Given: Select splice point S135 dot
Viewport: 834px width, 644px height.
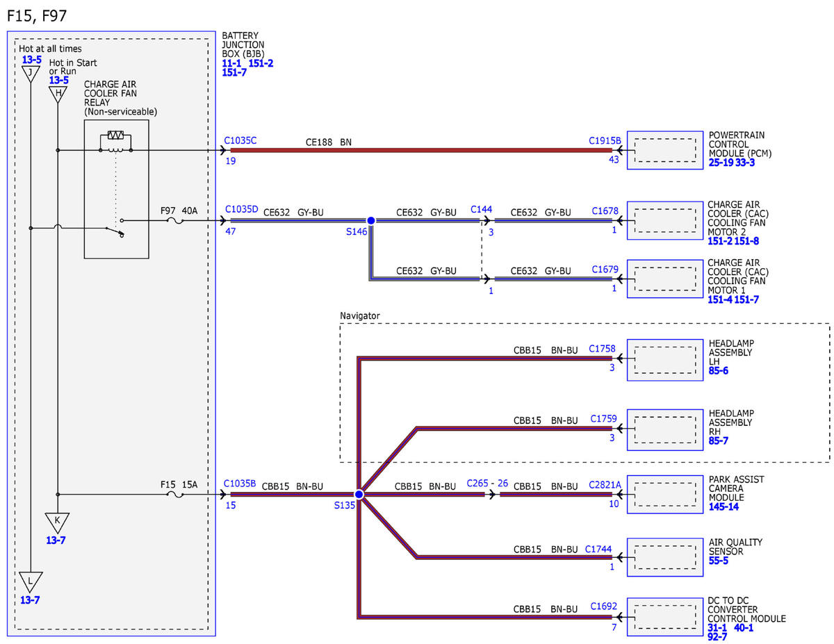Looking at the screenshot, I should click(x=359, y=495).
